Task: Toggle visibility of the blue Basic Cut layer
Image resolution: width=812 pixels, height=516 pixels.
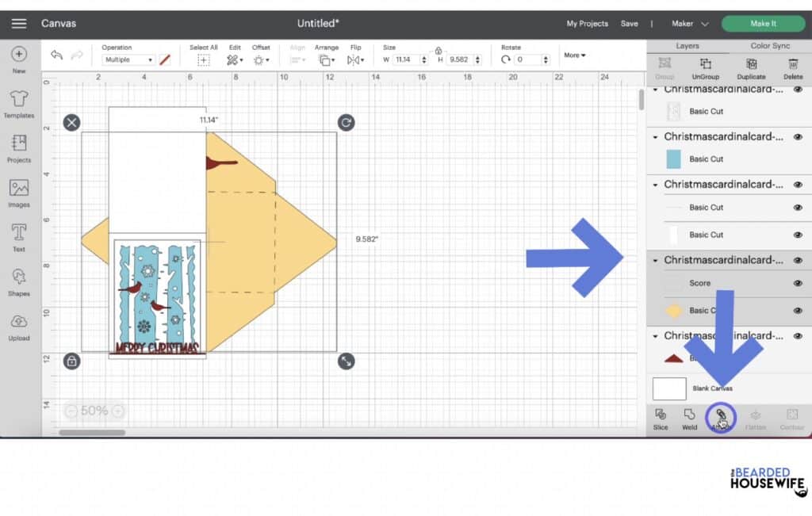Action: coord(798,159)
